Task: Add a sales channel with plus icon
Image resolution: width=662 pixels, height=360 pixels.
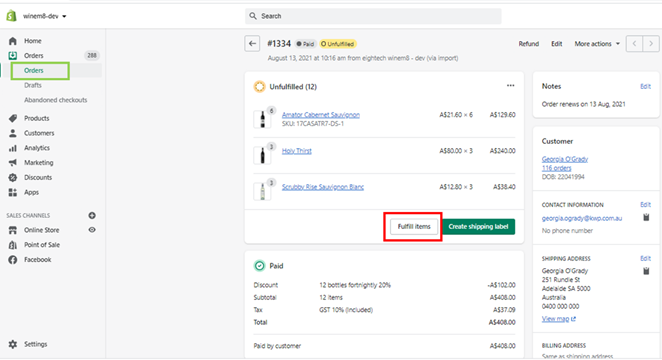Action: (x=92, y=215)
